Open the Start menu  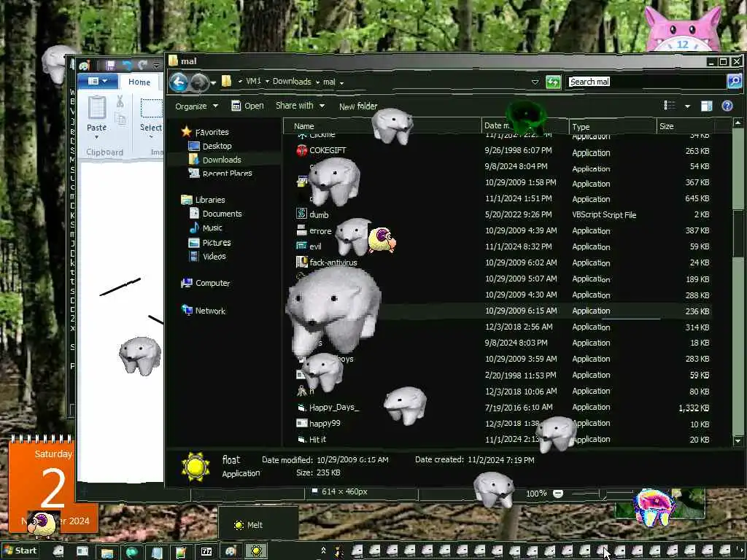click(x=20, y=551)
